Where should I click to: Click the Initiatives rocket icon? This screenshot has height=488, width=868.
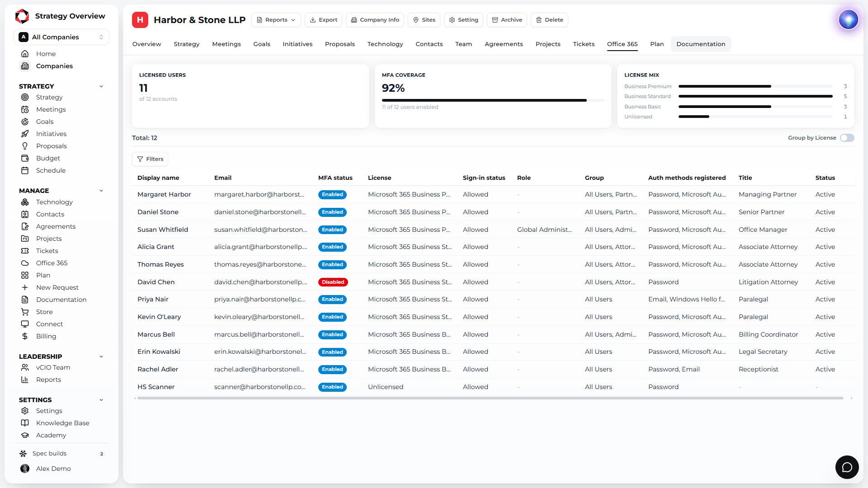pos(25,134)
